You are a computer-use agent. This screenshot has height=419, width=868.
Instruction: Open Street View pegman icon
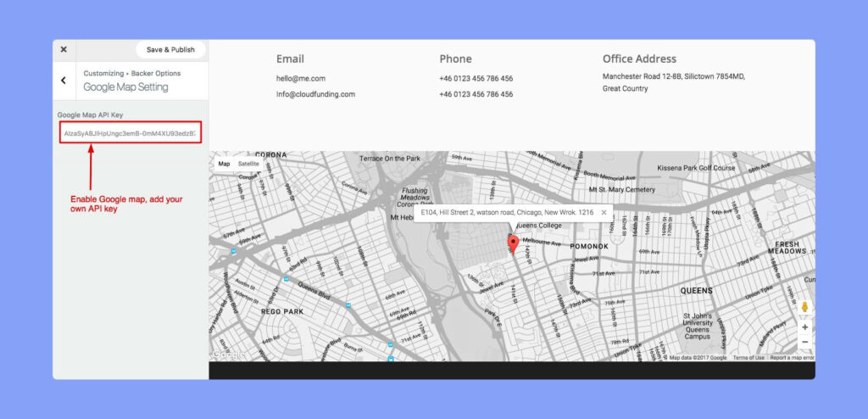click(805, 308)
